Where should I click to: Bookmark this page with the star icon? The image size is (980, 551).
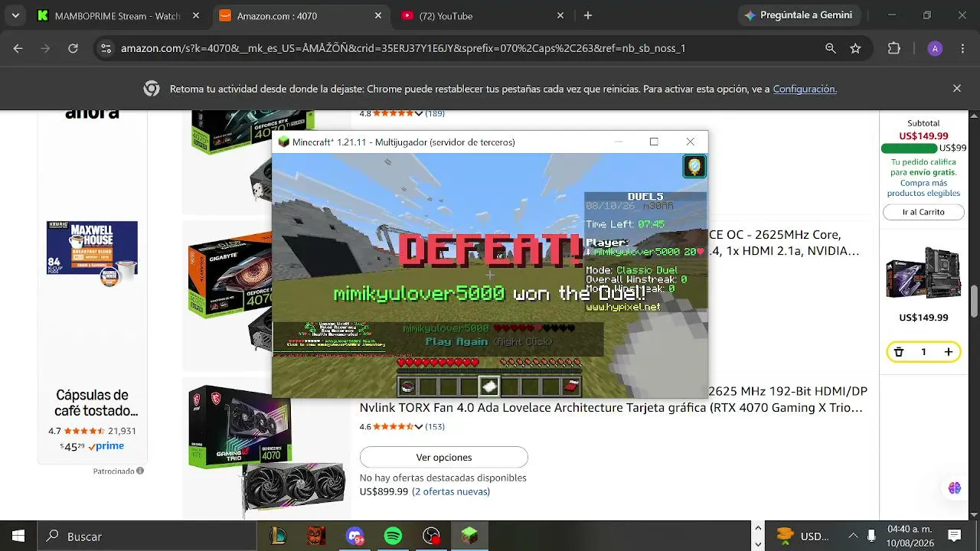point(856,48)
